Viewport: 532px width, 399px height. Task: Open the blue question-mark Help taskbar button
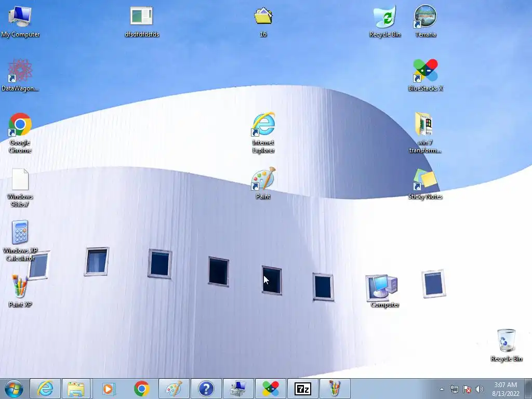point(206,389)
